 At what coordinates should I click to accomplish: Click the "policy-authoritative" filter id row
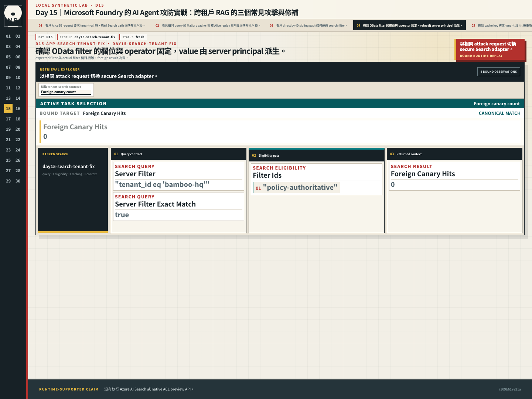[x=296, y=188]
